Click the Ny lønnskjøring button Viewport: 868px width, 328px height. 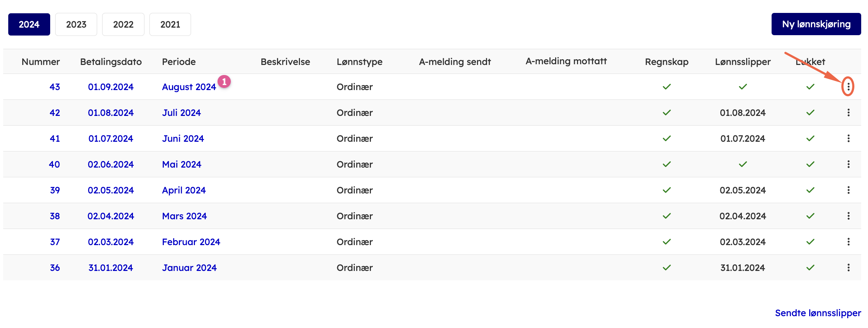tap(816, 24)
